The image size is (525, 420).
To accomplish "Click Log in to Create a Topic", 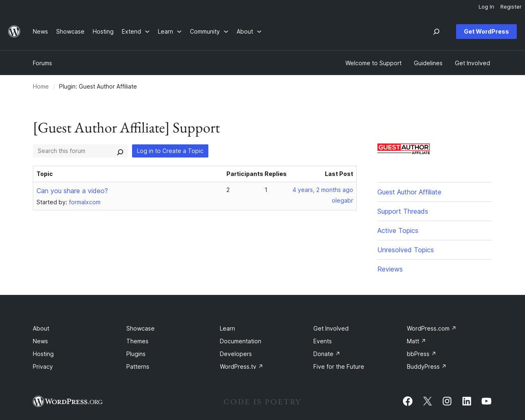I will click(x=170, y=151).
